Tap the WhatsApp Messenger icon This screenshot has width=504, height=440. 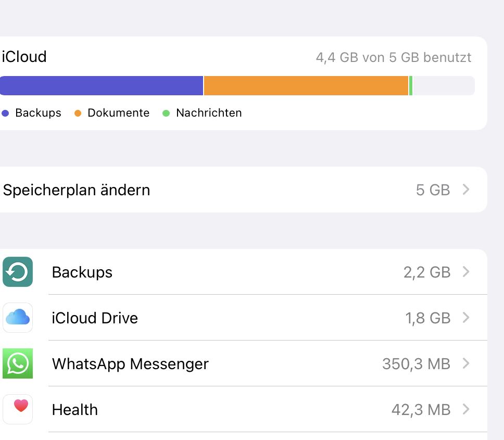(x=18, y=363)
